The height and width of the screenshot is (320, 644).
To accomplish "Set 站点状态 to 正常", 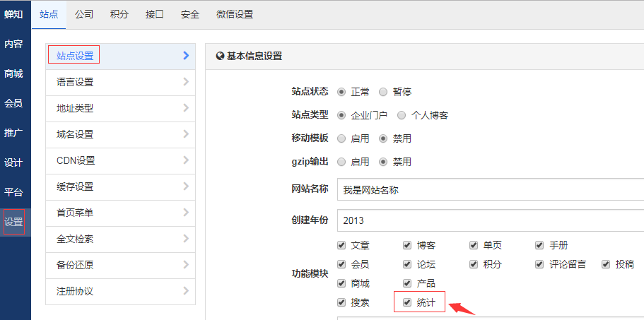I will click(x=341, y=92).
